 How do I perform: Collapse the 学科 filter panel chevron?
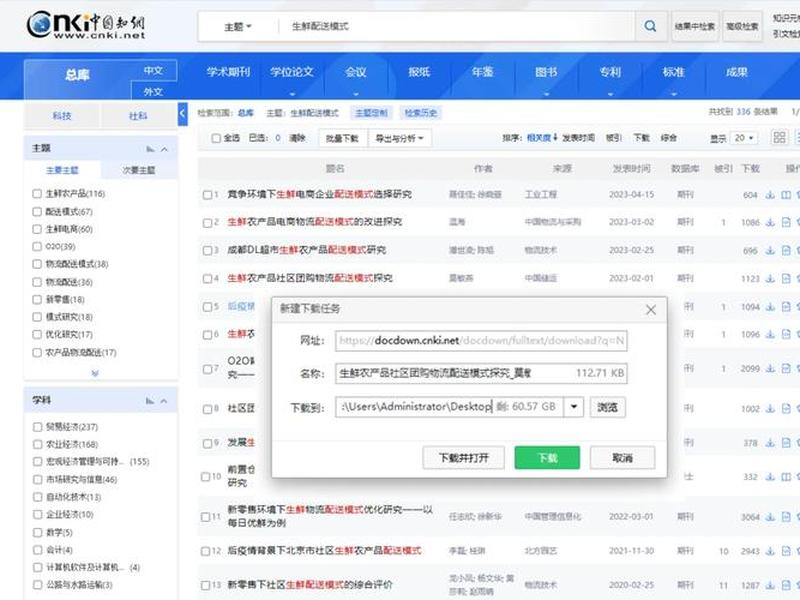164,401
